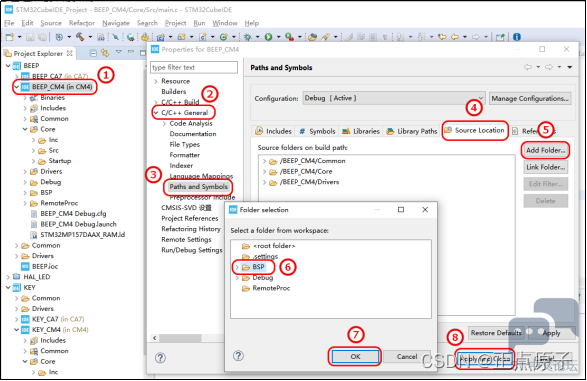
Task: Click the Link Folder... button
Action: click(x=545, y=167)
